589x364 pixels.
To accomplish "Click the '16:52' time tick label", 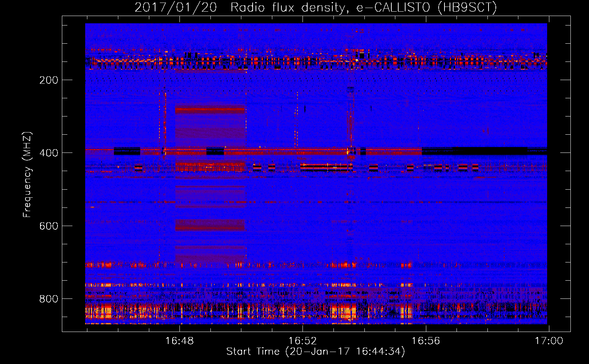I will click(303, 341).
